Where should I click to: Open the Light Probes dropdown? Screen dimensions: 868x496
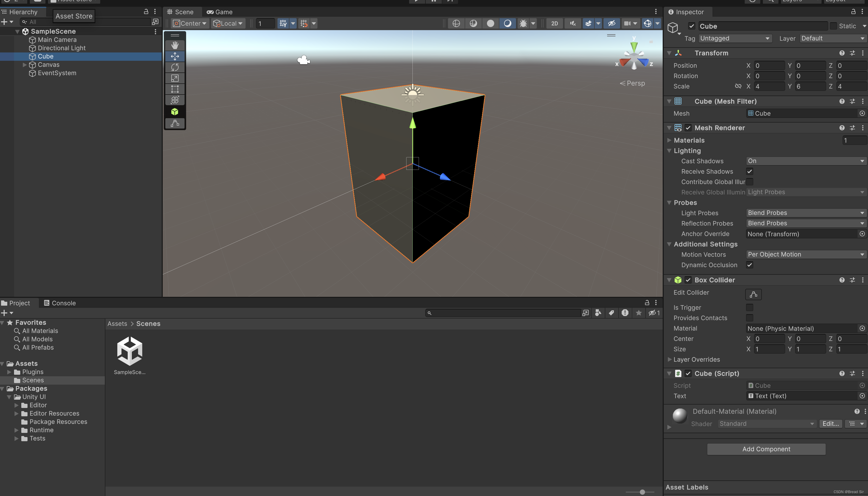pos(806,213)
